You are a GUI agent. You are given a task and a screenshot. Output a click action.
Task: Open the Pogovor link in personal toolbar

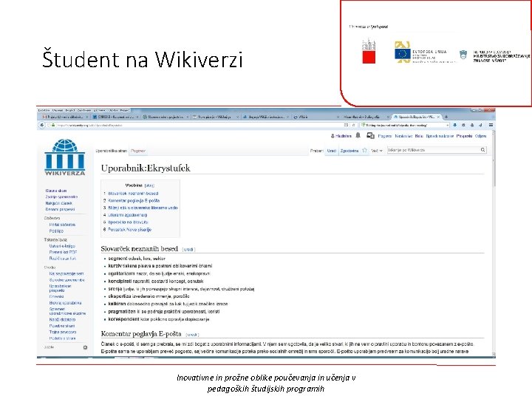[385, 136]
